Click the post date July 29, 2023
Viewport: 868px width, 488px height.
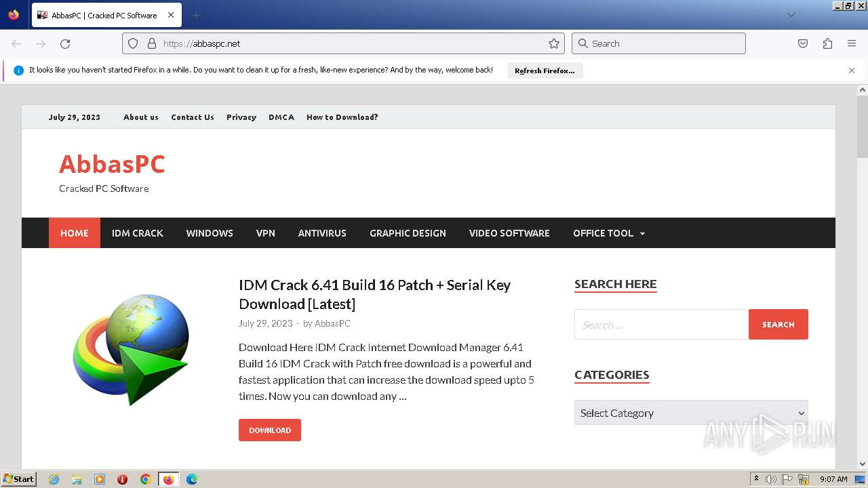click(x=266, y=323)
